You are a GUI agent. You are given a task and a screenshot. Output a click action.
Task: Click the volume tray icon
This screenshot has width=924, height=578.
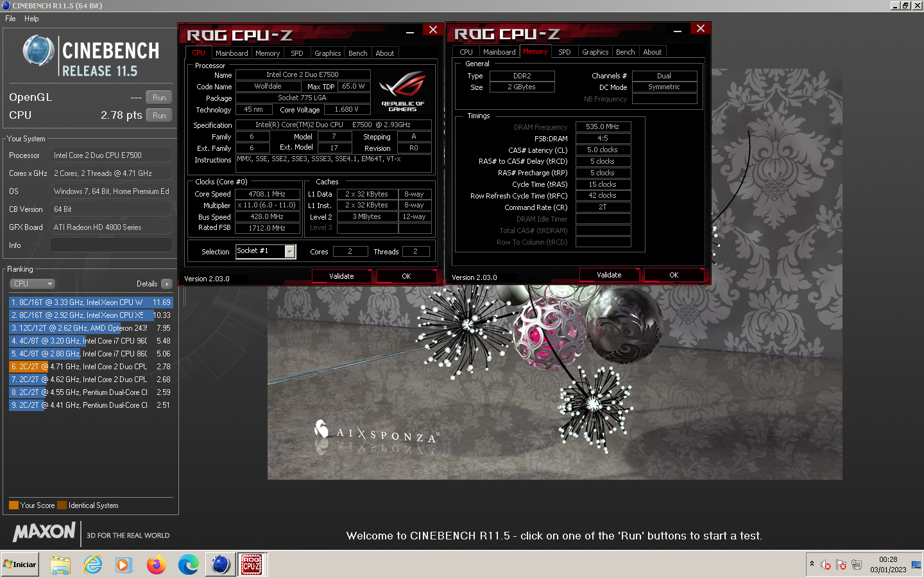pos(826,565)
